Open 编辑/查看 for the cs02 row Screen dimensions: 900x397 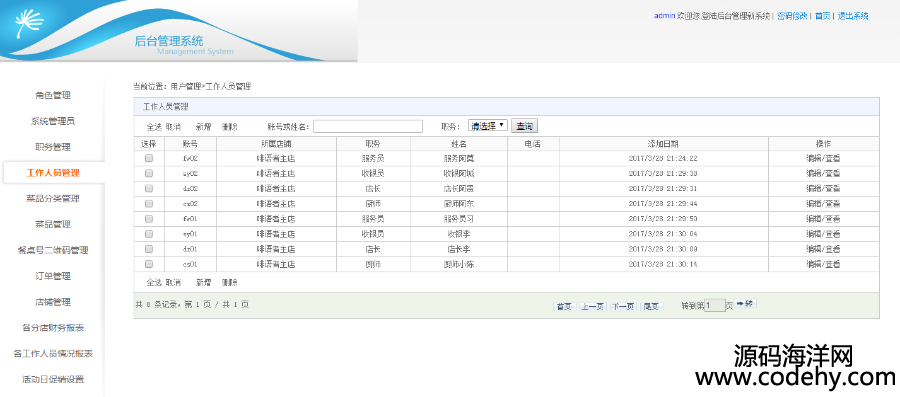[823, 204]
